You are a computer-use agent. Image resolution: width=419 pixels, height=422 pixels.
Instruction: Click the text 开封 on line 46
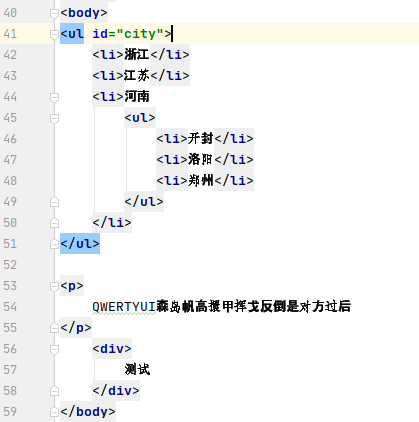tap(201, 138)
